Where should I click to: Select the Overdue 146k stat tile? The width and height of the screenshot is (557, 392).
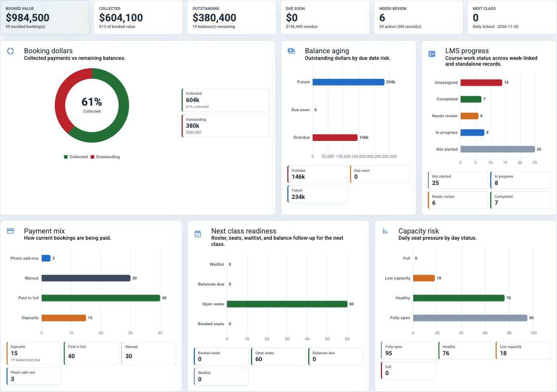pos(317,174)
